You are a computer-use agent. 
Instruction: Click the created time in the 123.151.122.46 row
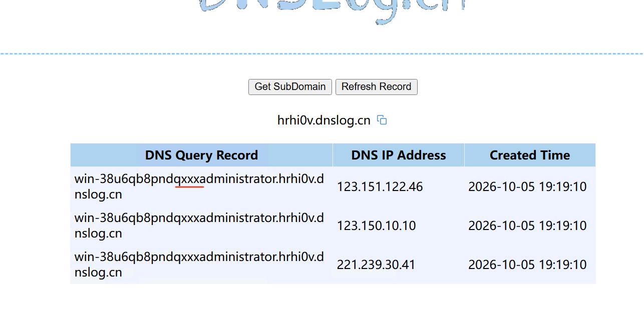pos(527,186)
